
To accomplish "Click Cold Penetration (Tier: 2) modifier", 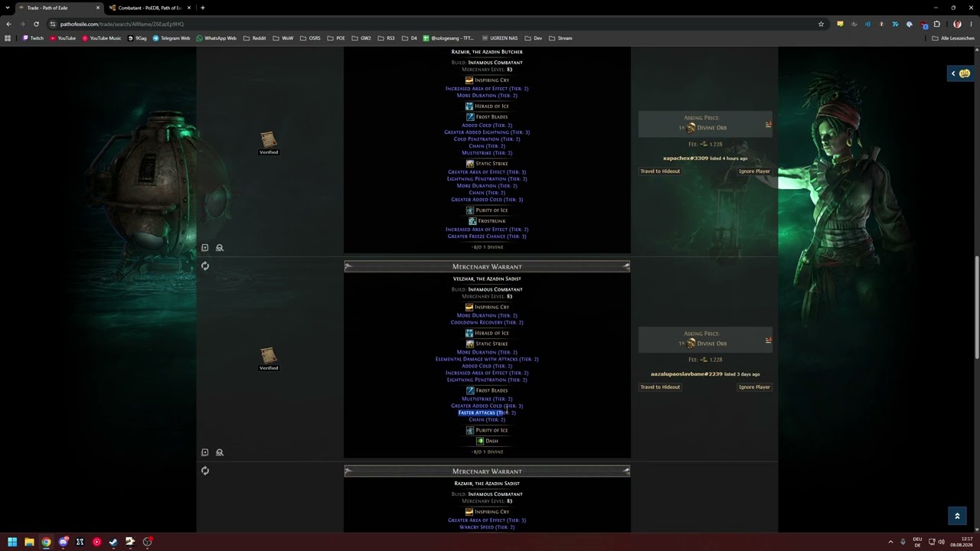I will click(x=487, y=139).
